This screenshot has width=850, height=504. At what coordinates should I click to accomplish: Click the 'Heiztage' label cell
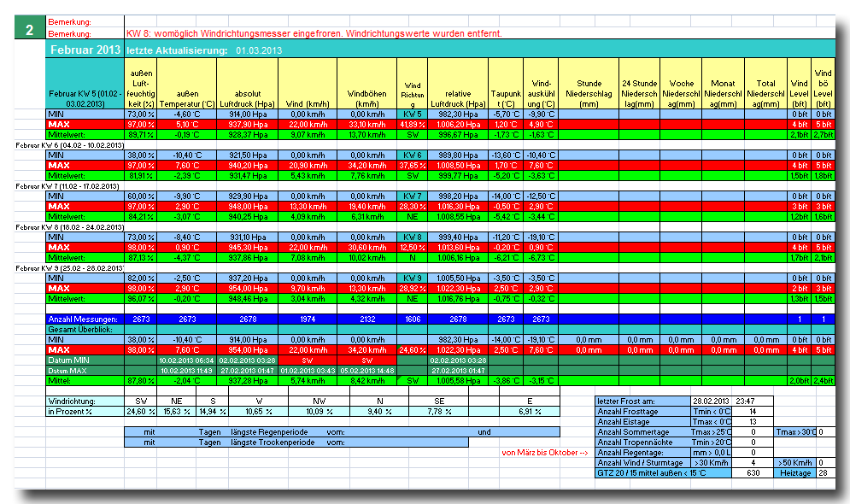coord(795,473)
